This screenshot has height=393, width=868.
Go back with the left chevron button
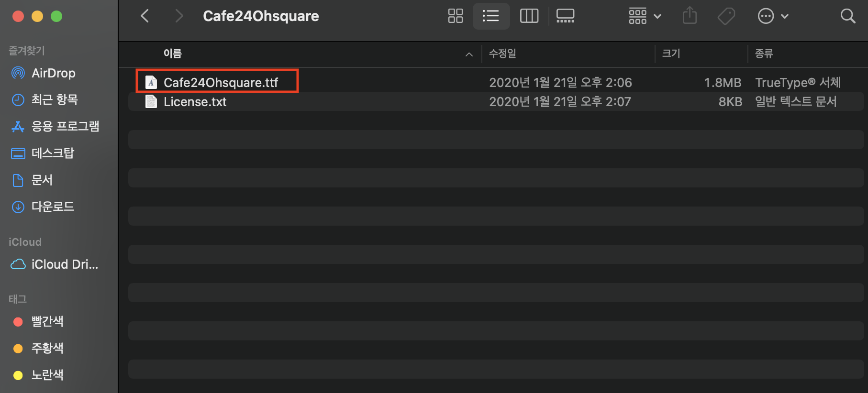(145, 16)
